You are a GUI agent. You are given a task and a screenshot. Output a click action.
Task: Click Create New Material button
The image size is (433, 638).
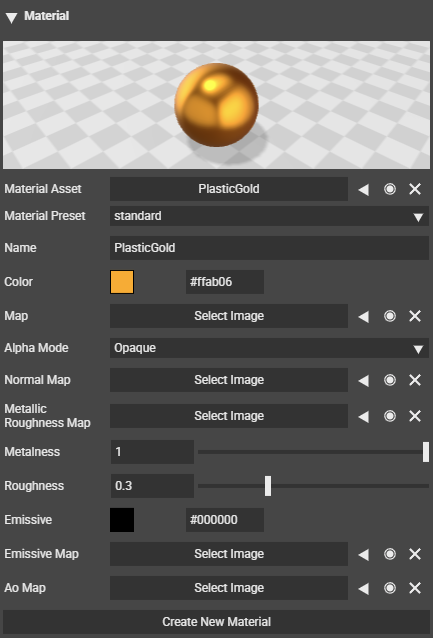(x=216, y=622)
